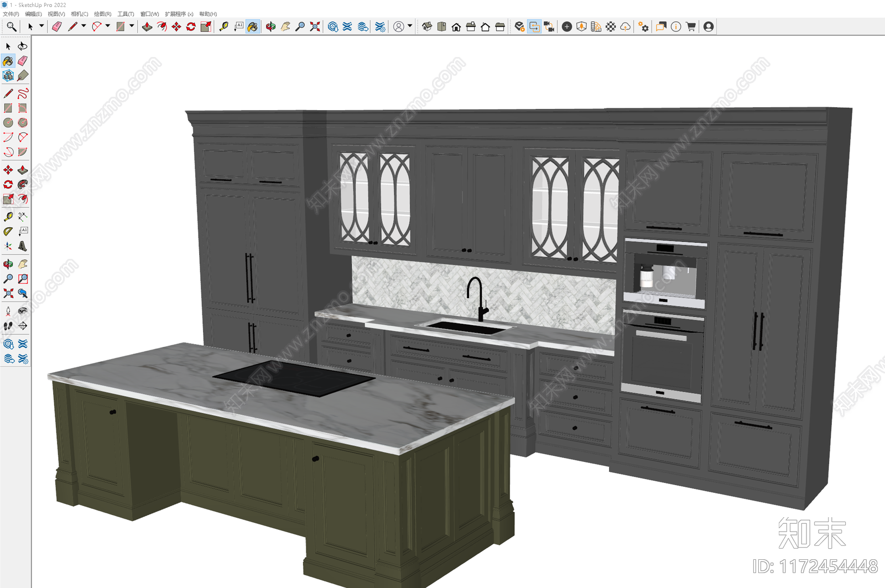Expand the user account dropdown arrow
This screenshot has width=885, height=588.
coord(410,26)
